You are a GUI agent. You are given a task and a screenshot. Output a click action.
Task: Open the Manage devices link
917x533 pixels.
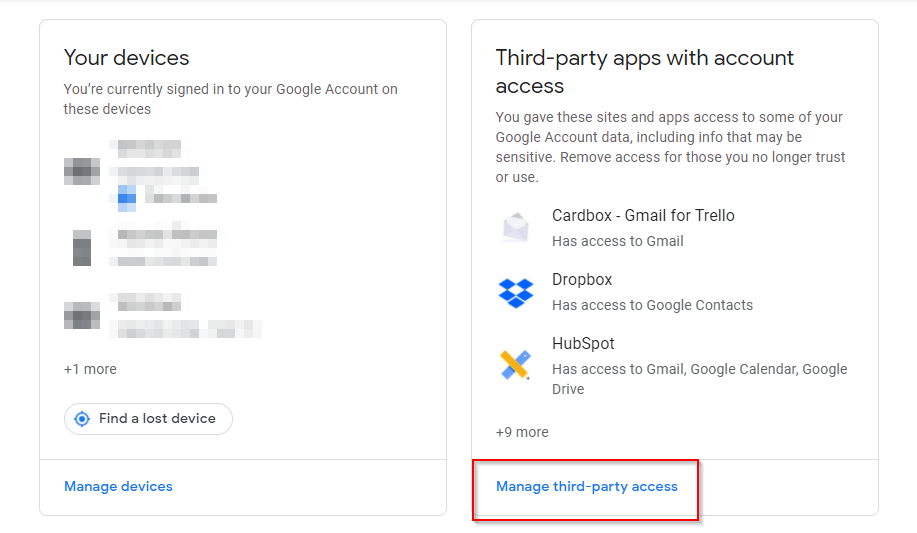[x=118, y=487]
